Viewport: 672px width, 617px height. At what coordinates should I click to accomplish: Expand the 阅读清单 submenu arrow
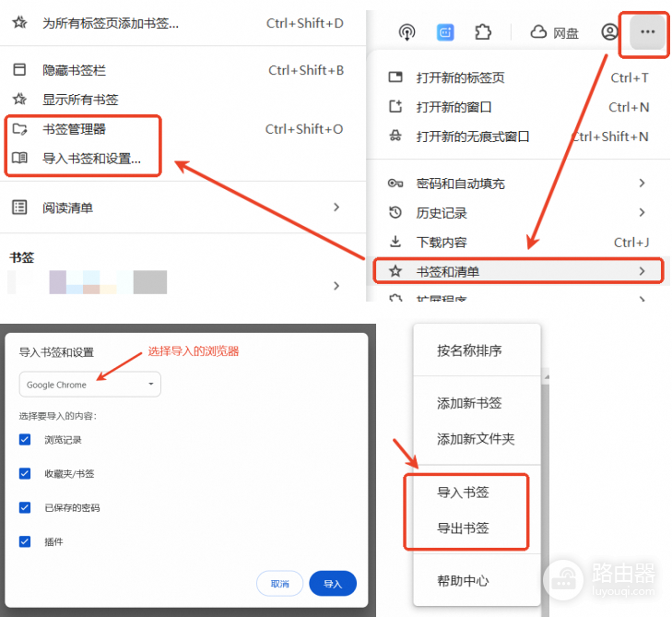point(336,208)
